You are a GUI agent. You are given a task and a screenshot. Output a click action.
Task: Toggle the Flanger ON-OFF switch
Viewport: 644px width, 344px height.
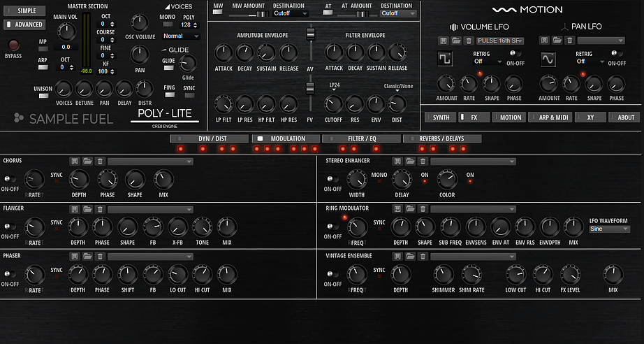coord(10,227)
